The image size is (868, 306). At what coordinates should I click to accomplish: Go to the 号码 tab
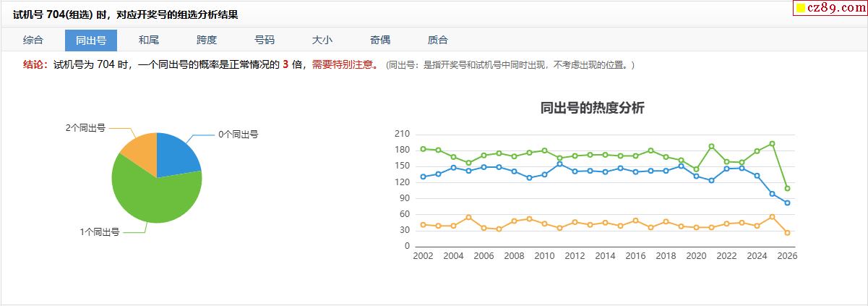(265, 41)
